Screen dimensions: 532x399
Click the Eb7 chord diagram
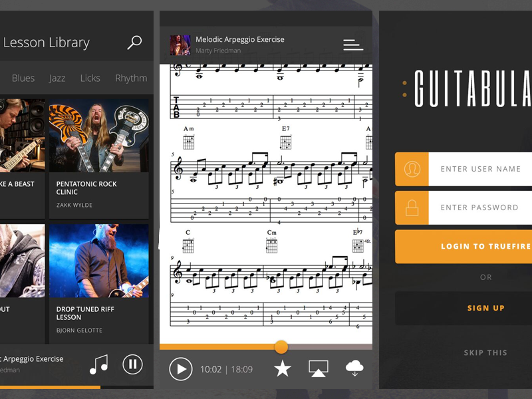[358, 246]
